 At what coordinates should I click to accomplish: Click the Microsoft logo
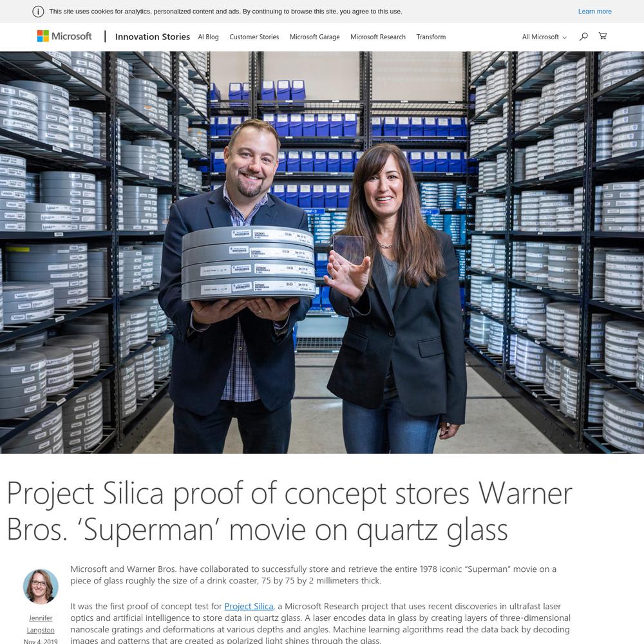click(64, 36)
